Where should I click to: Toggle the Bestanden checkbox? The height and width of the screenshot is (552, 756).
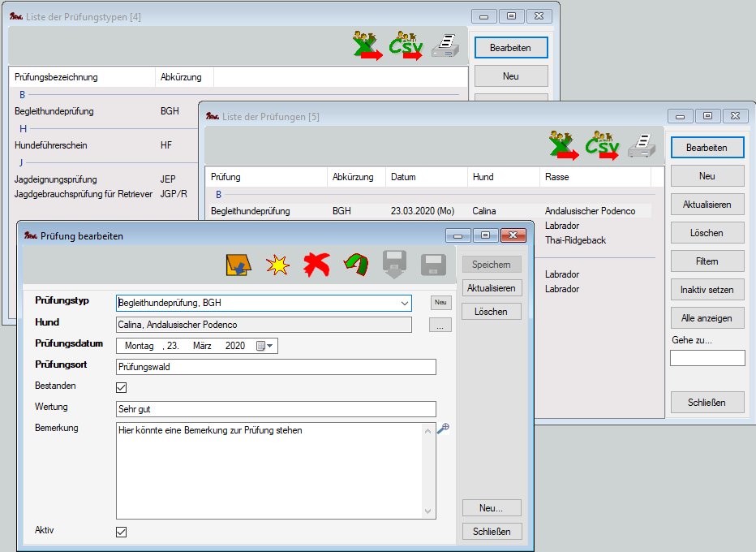click(122, 387)
